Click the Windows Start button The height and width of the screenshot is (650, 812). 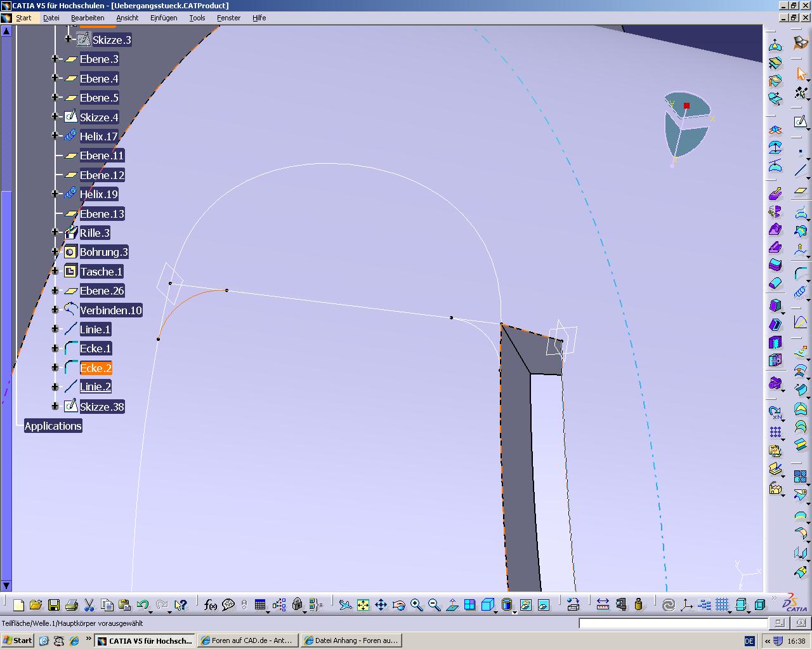point(18,640)
